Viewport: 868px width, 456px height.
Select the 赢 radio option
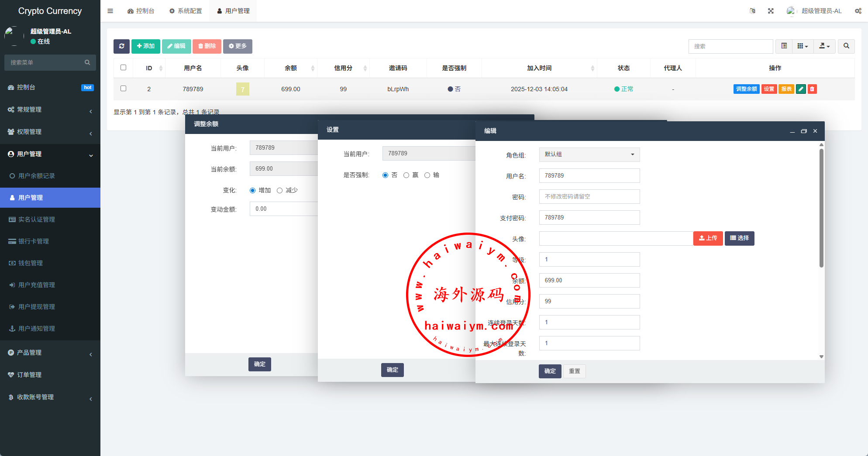pos(406,175)
